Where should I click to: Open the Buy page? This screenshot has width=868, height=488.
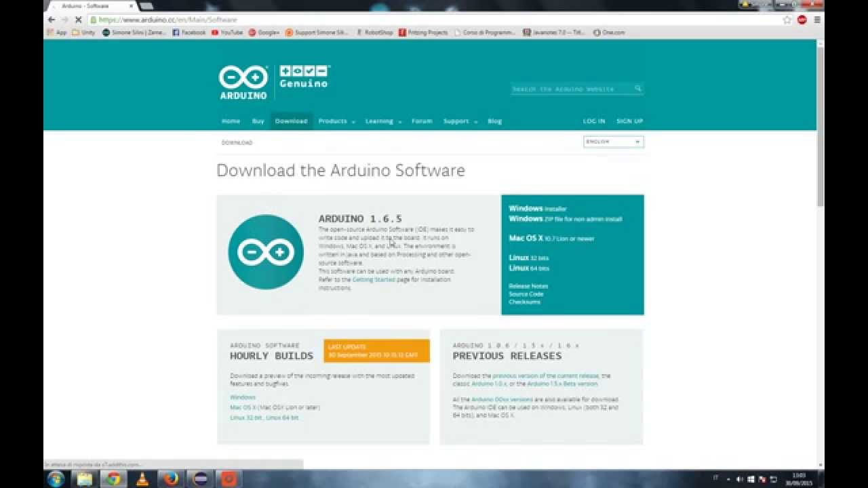point(258,121)
